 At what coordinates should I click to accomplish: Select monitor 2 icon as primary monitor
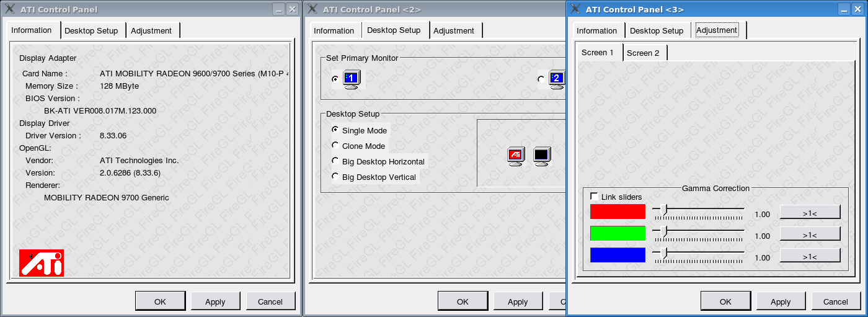557,79
